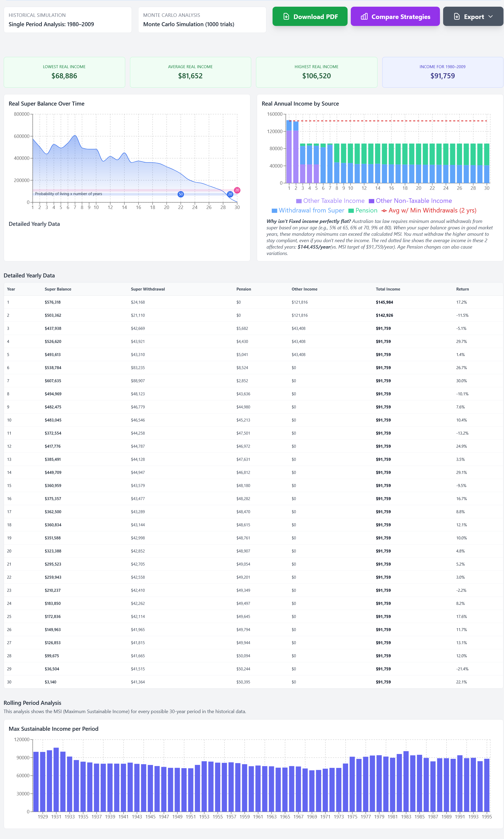Toggle the Other Taxable Income legend swatch
This screenshot has width=504, height=839.
(x=299, y=201)
